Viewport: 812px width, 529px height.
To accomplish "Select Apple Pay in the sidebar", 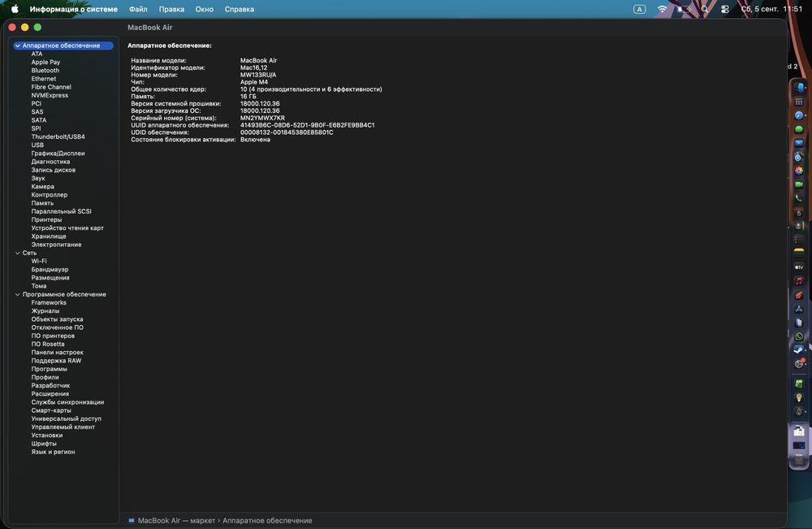I will (x=45, y=63).
